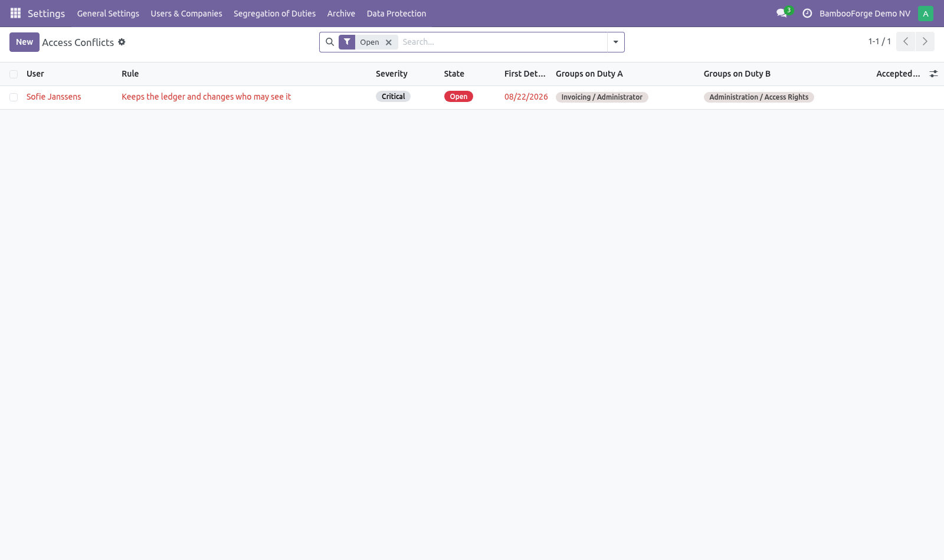
Task: Open the Segregation of Duties menu
Action: [274, 14]
